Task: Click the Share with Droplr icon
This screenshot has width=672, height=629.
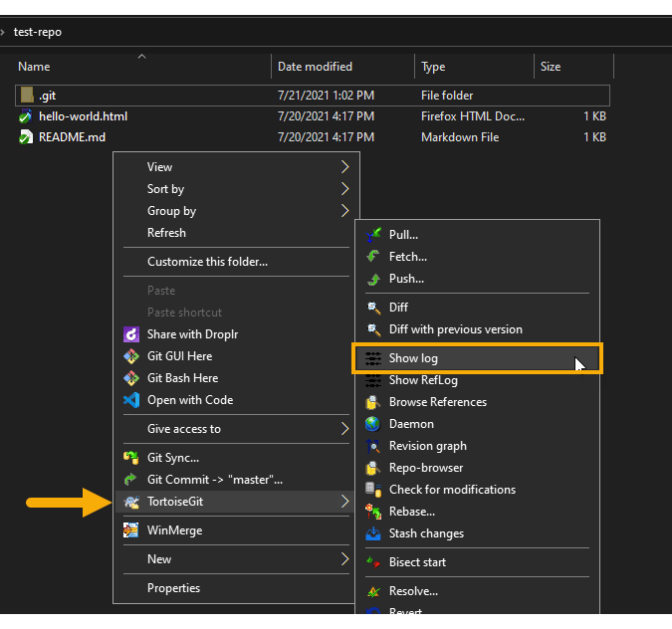Action: tap(131, 334)
